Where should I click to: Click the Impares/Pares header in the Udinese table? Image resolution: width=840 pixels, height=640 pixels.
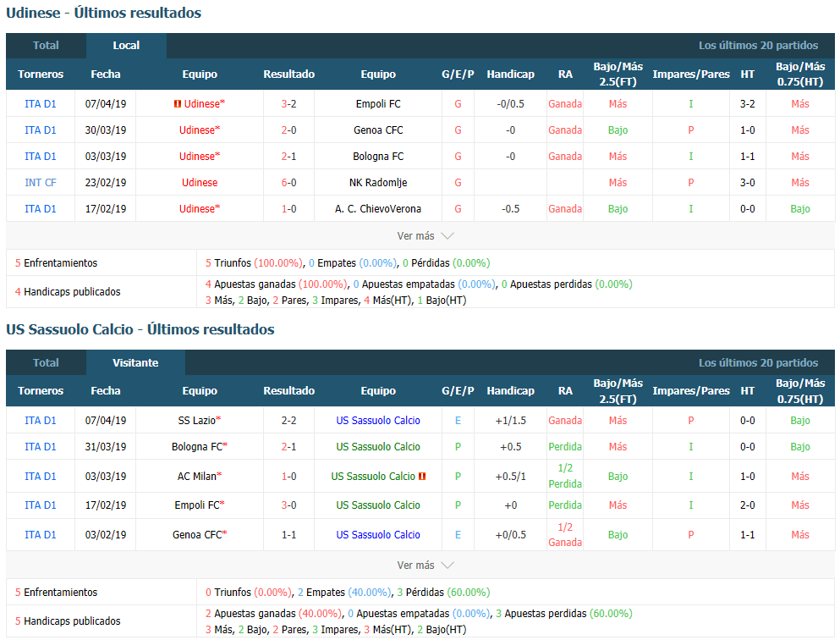691,74
